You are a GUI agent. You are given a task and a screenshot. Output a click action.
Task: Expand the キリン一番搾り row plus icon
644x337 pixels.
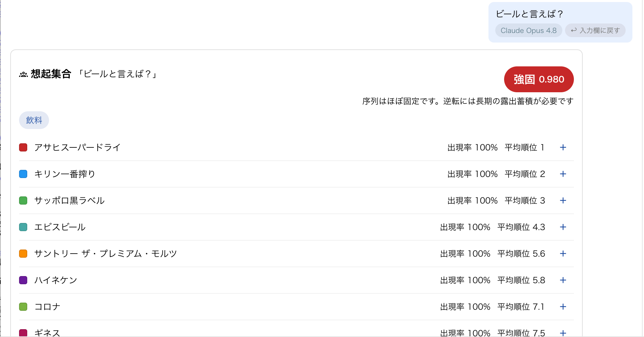[563, 174]
